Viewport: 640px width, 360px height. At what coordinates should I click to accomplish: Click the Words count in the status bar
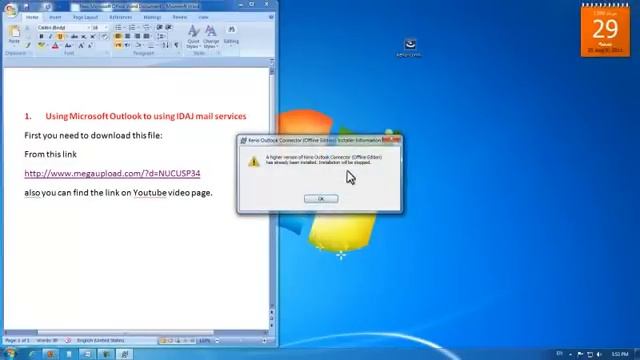tap(47, 340)
